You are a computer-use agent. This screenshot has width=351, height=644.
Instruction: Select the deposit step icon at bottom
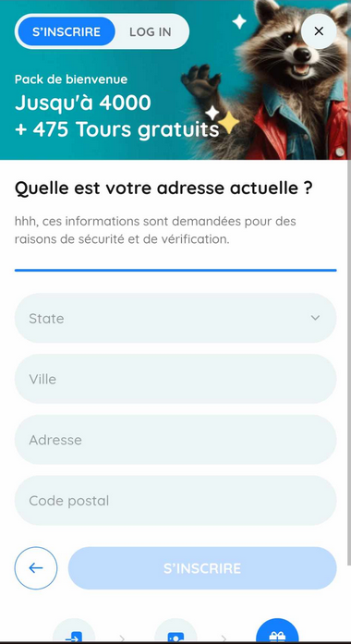pyautogui.click(x=175, y=633)
